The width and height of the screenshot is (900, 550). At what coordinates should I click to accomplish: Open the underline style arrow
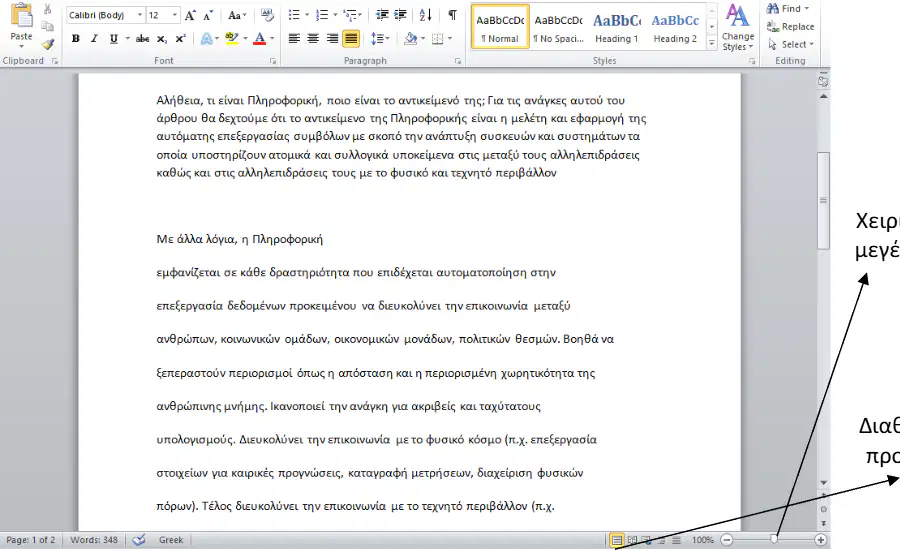click(126, 39)
